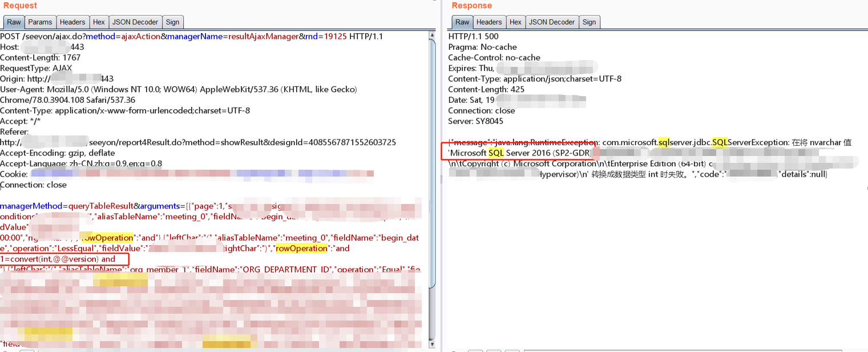Click the request pane scrollbar down arrow
The image size is (868, 352).
pyautogui.click(x=432, y=344)
